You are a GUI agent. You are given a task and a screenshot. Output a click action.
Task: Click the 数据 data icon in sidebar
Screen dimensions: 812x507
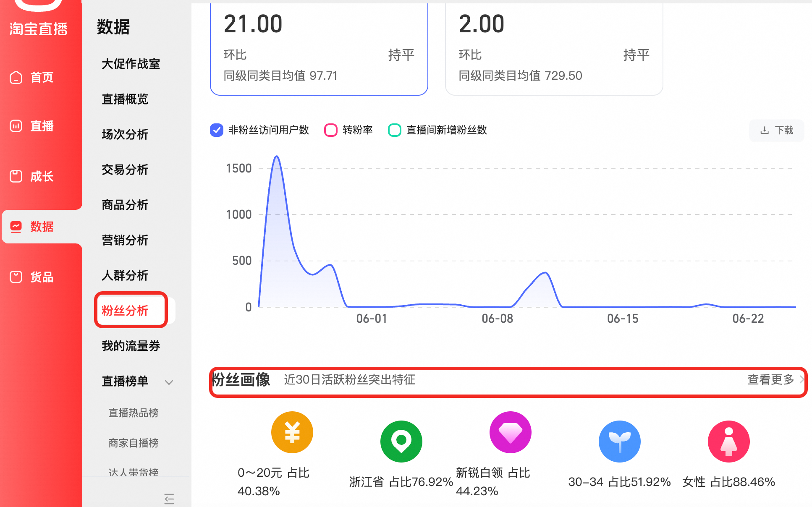(16, 227)
